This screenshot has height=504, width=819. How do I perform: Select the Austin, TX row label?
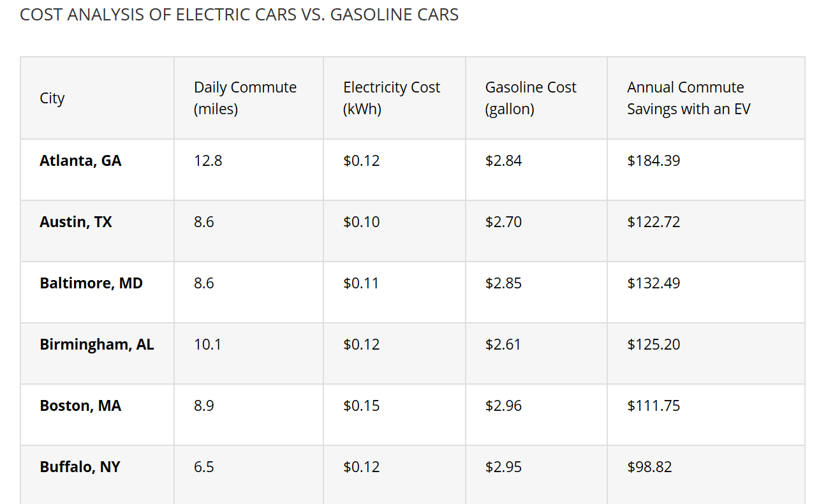[x=76, y=222]
